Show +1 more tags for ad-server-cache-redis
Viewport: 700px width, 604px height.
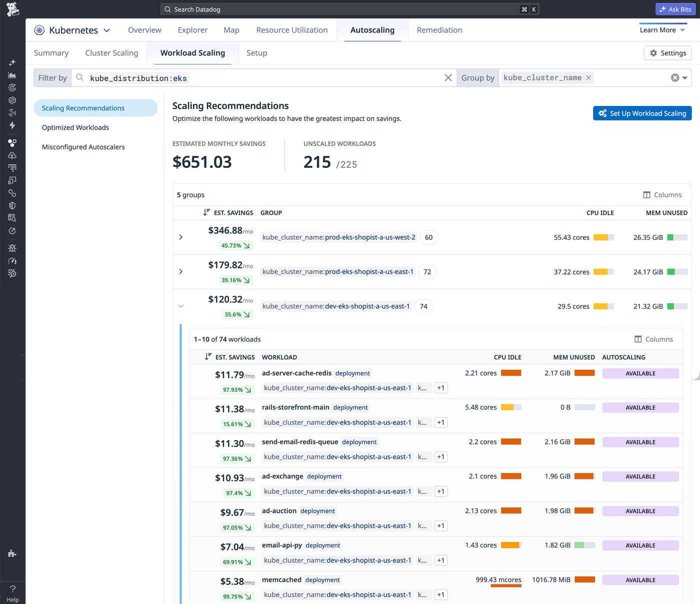click(x=440, y=388)
